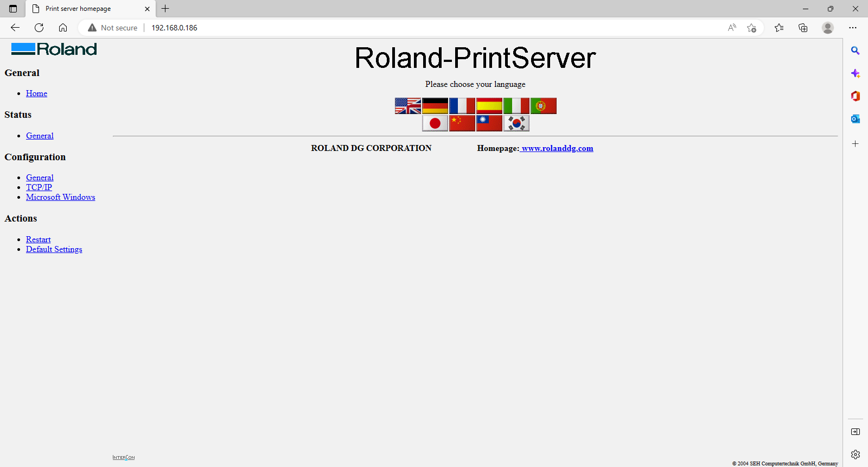Toggle the sidebar panel visibility icon
868x467 pixels.
pyautogui.click(x=856, y=432)
